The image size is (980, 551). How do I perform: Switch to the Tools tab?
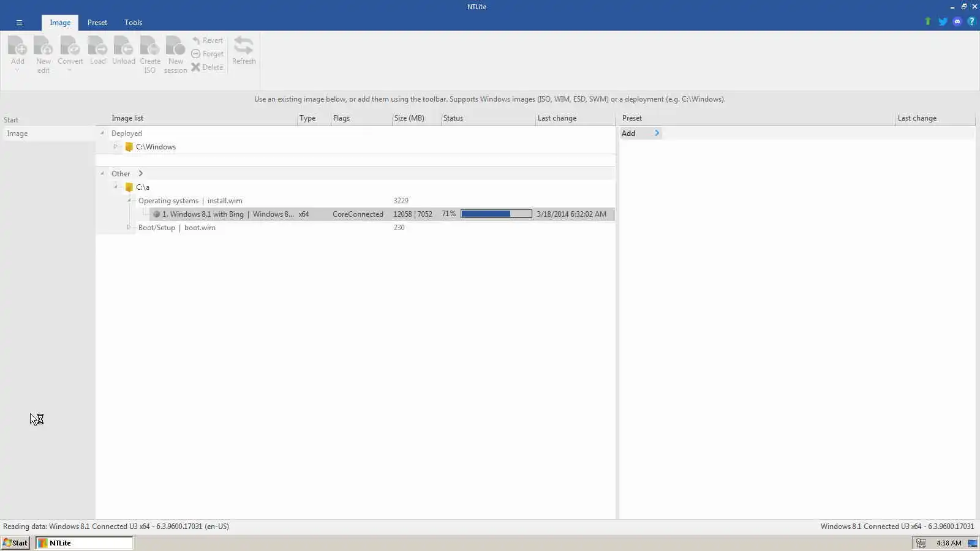coord(133,23)
